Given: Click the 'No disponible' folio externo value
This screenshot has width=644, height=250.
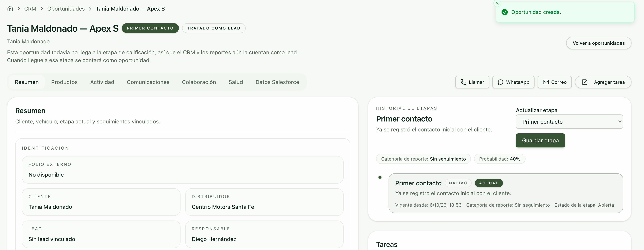Looking at the screenshot, I should [x=46, y=175].
